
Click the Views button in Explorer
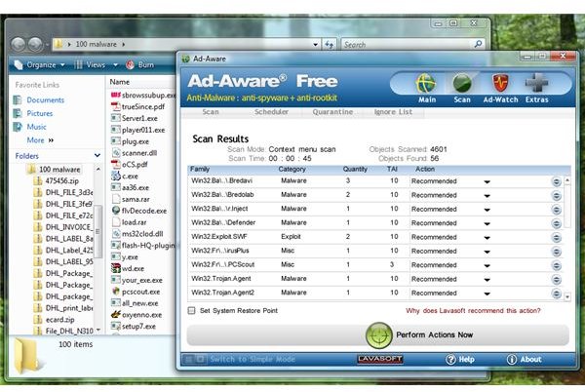tap(91, 65)
